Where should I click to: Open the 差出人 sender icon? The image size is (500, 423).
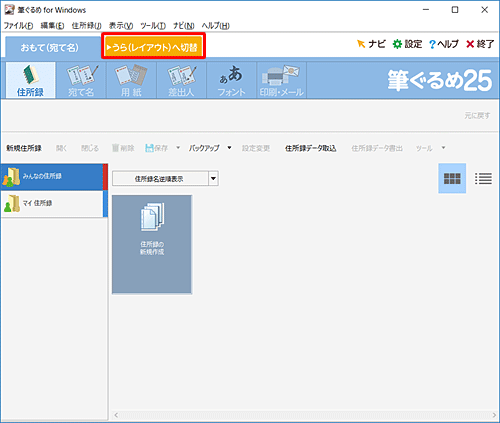[x=181, y=80]
